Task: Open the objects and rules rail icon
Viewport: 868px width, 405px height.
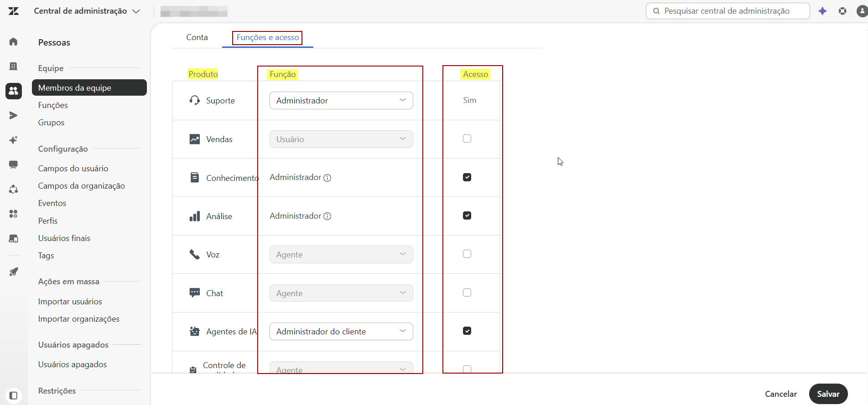Action: (x=14, y=189)
